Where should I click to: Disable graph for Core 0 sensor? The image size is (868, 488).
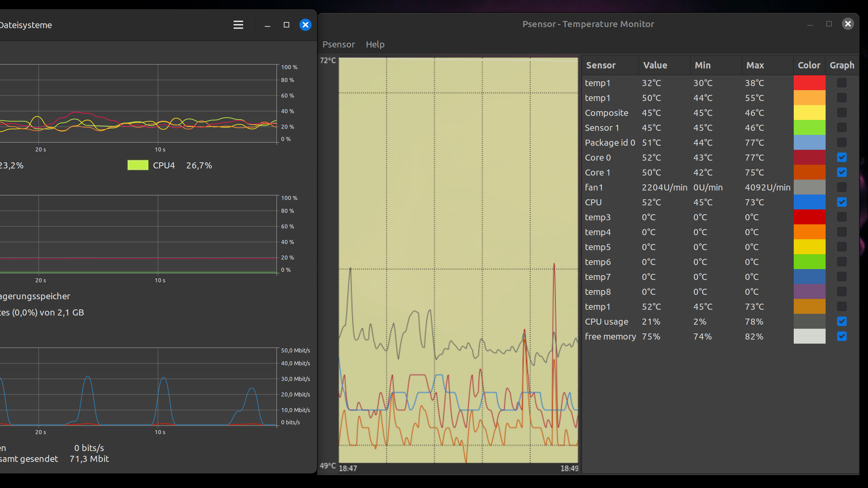[x=842, y=157]
